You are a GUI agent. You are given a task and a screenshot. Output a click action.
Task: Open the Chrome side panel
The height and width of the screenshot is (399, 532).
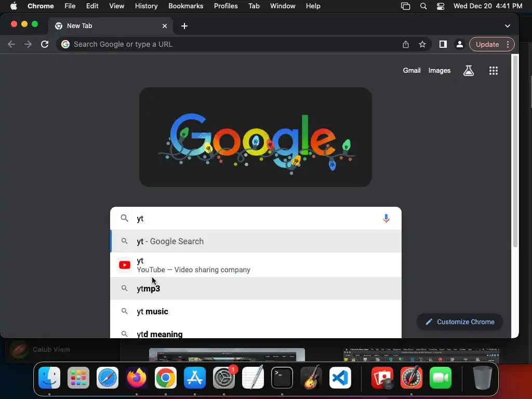tap(443, 45)
